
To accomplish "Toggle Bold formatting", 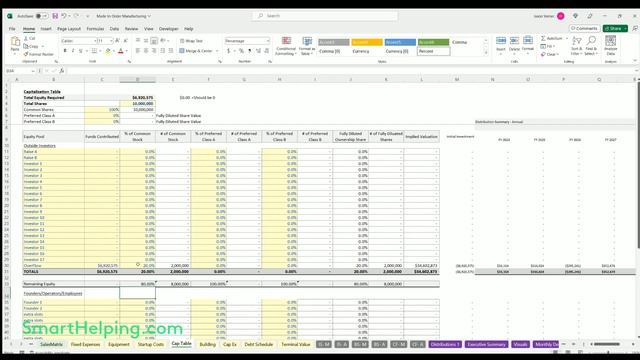I will (x=65, y=51).
